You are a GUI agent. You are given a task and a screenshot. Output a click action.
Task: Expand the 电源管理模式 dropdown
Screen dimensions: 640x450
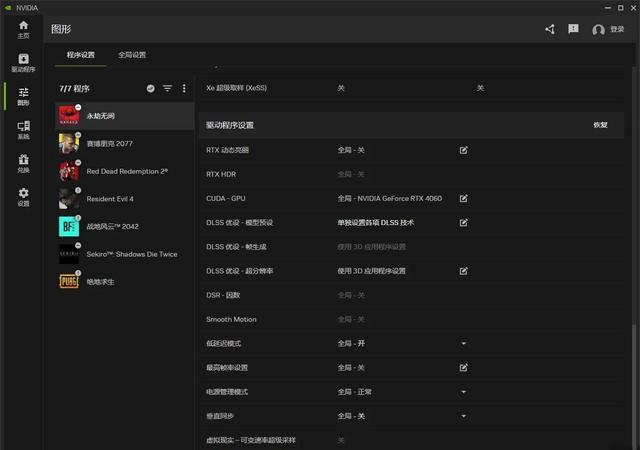tap(463, 392)
